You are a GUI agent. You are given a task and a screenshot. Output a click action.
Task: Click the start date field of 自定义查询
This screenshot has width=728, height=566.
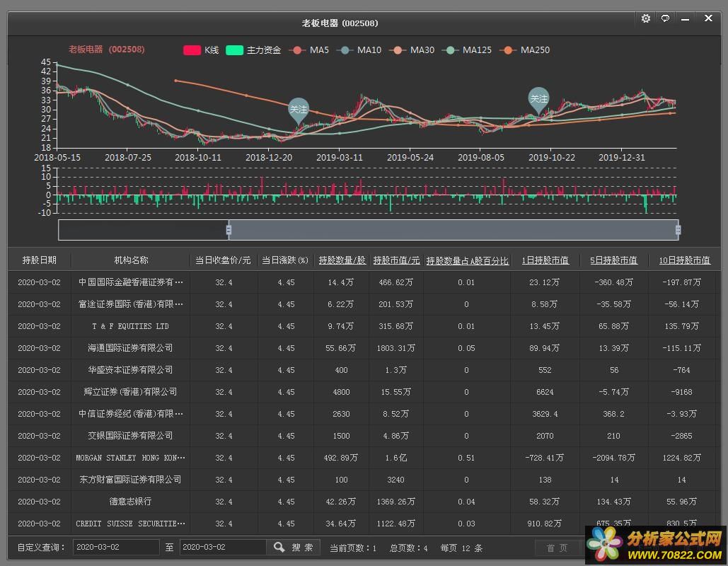pos(116,548)
